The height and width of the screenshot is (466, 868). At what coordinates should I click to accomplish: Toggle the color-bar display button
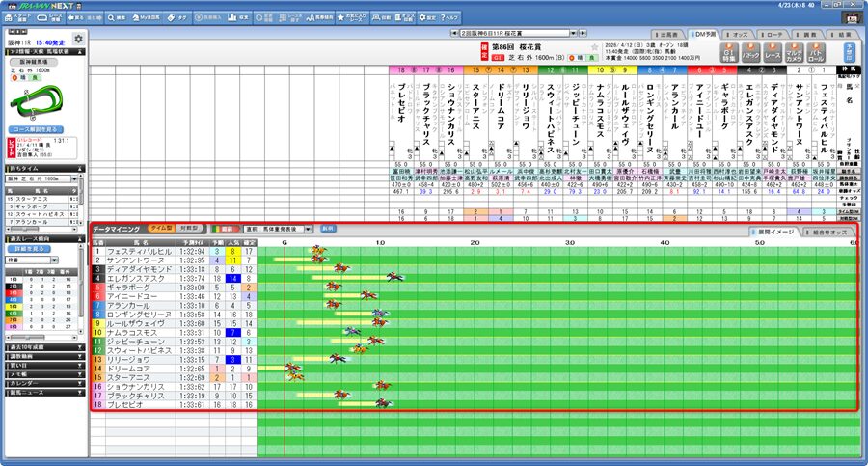pyautogui.click(x=224, y=229)
